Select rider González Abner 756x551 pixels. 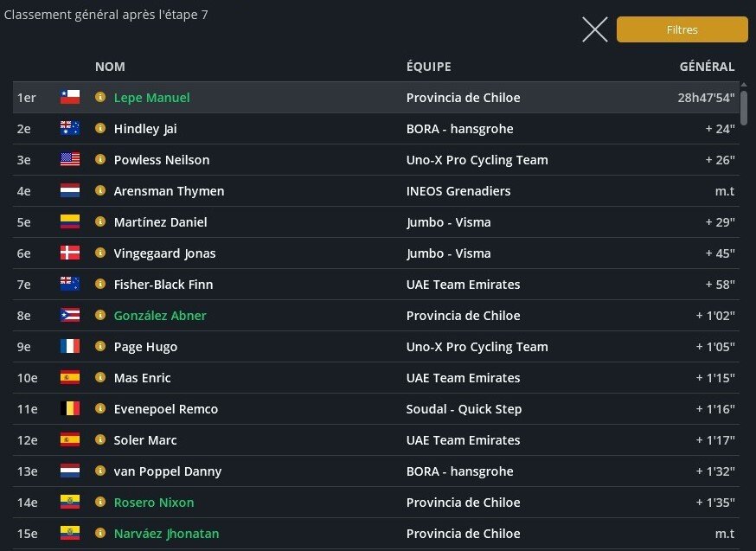click(160, 316)
